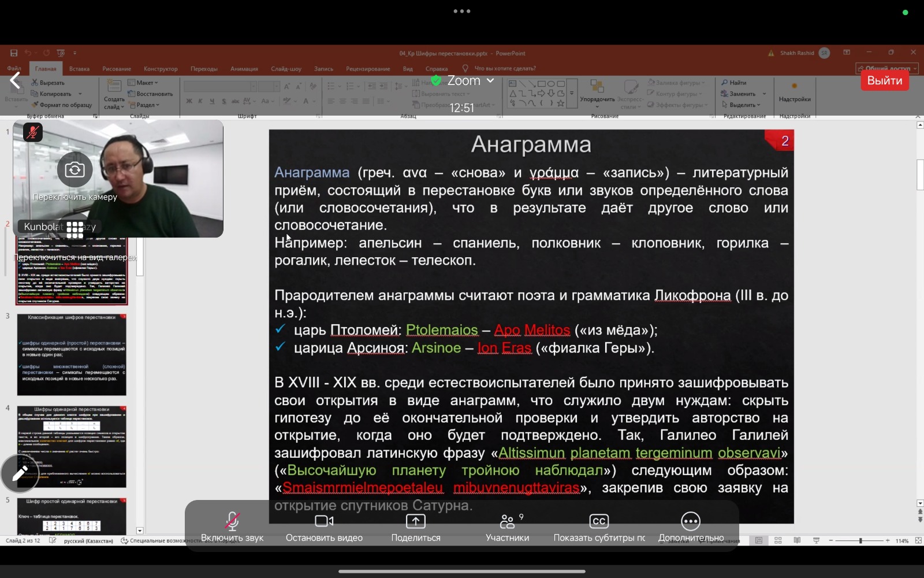Click the red muted microphone indicator
This screenshot has height=578, width=924.
[x=33, y=132]
